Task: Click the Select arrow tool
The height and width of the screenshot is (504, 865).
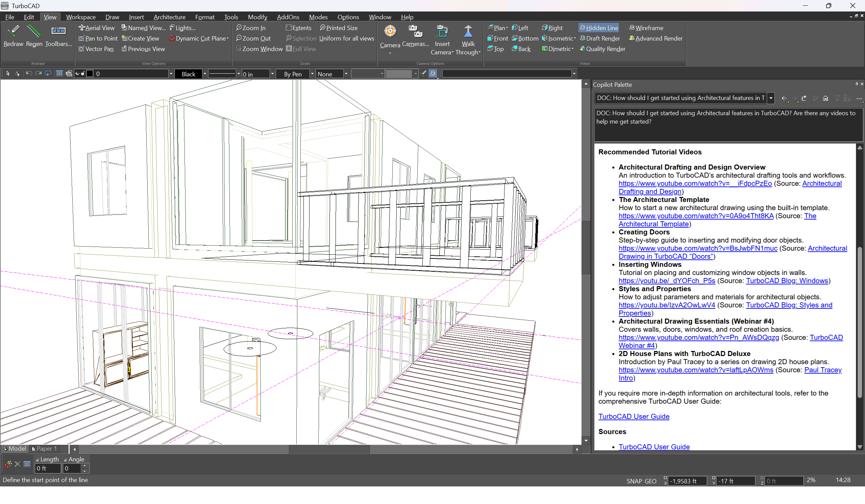Action: point(8,73)
